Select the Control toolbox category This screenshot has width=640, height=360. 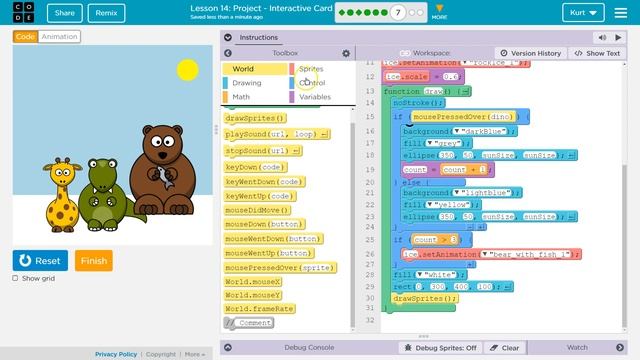click(312, 83)
